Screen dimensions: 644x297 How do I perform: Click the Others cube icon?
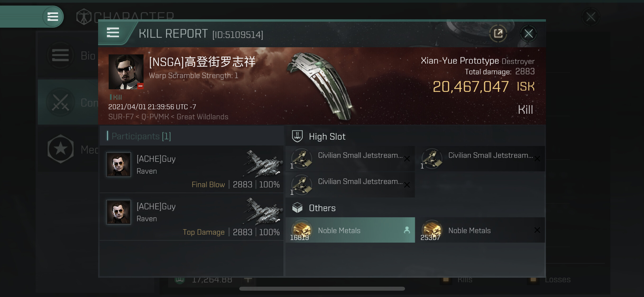[x=297, y=208]
